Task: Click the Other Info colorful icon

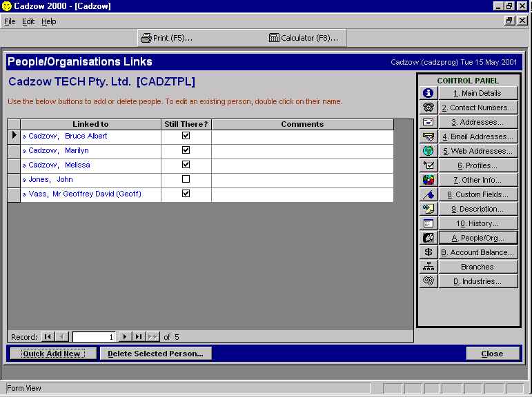Action: 428,180
